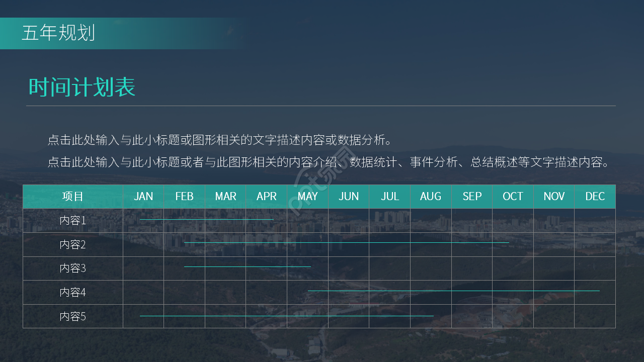Click the APR column header
Viewport: 644px width, 362px height.
(x=267, y=197)
